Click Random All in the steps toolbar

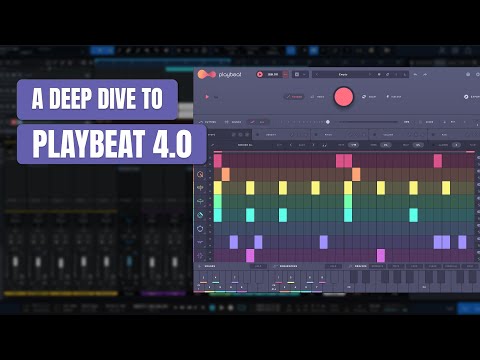(245, 145)
